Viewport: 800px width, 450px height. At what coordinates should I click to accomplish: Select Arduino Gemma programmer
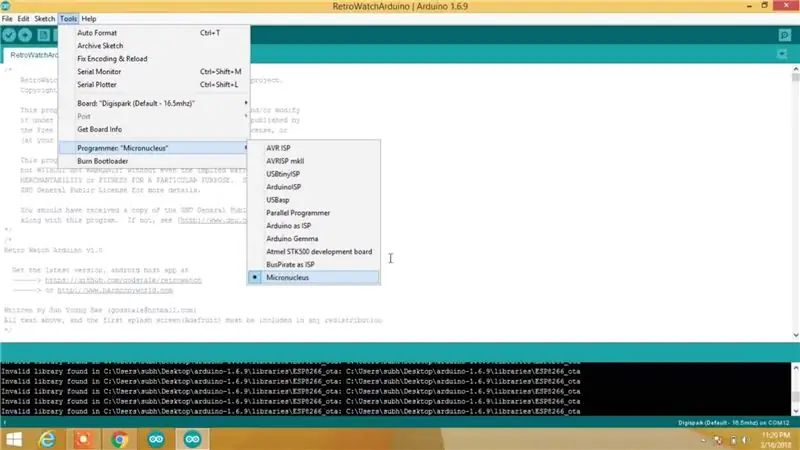click(x=313, y=239)
